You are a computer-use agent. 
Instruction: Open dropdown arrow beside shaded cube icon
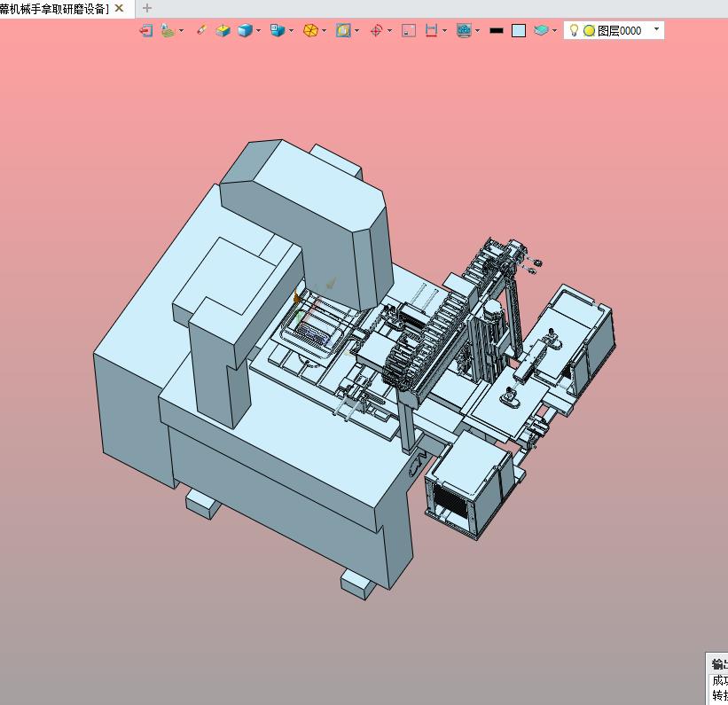point(258,31)
